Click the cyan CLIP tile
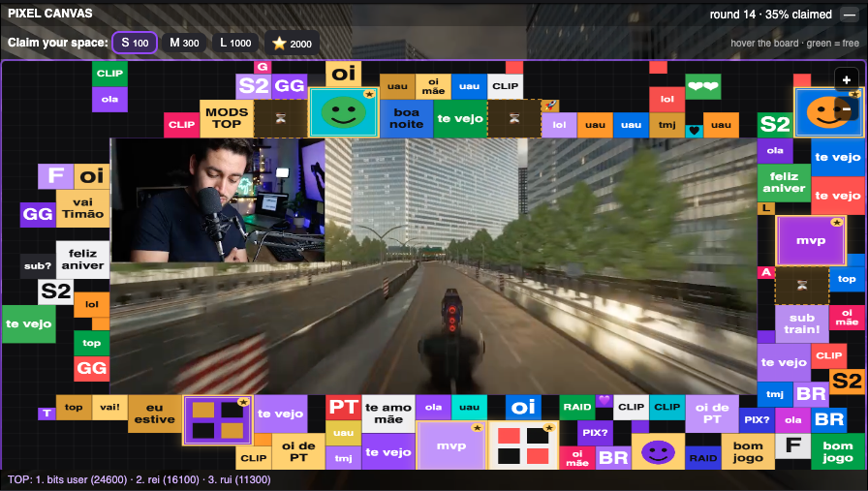The height and width of the screenshot is (491, 868). (667, 408)
